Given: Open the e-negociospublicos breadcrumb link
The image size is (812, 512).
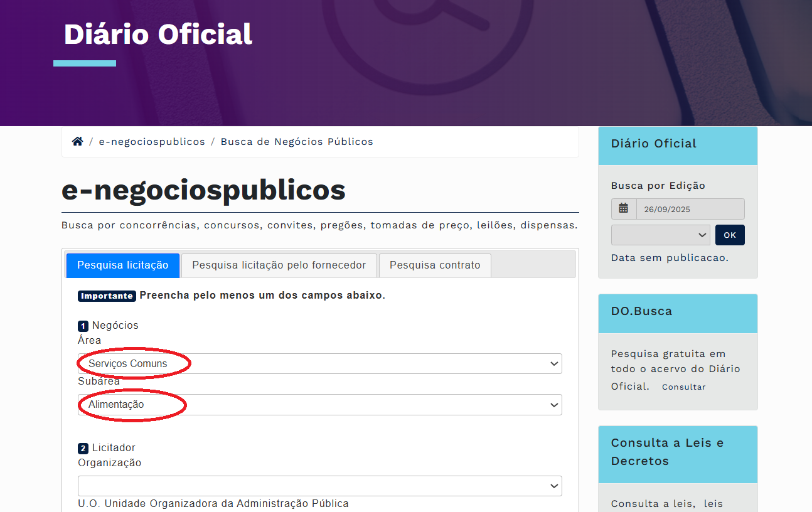Looking at the screenshot, I should [152, 141].
